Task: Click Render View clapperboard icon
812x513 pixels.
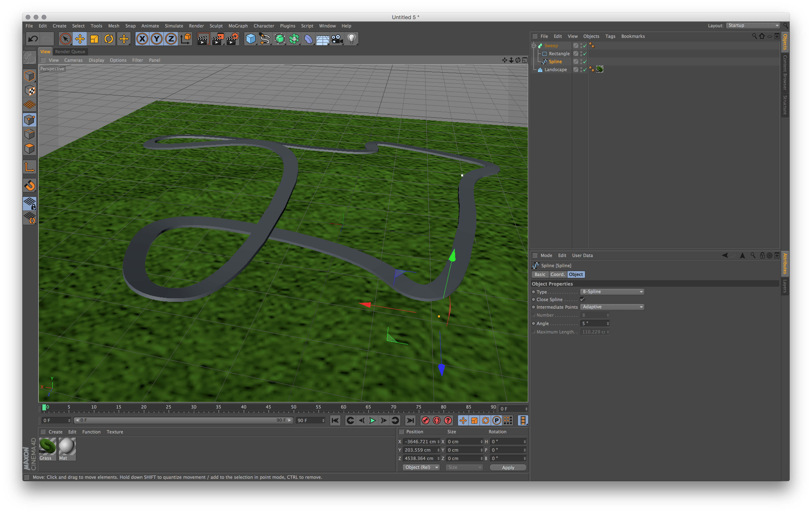Action: pos(203,39)
